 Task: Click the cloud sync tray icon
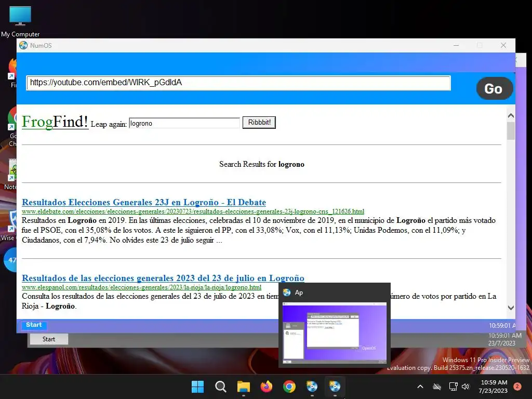click(x=437, y=387)
